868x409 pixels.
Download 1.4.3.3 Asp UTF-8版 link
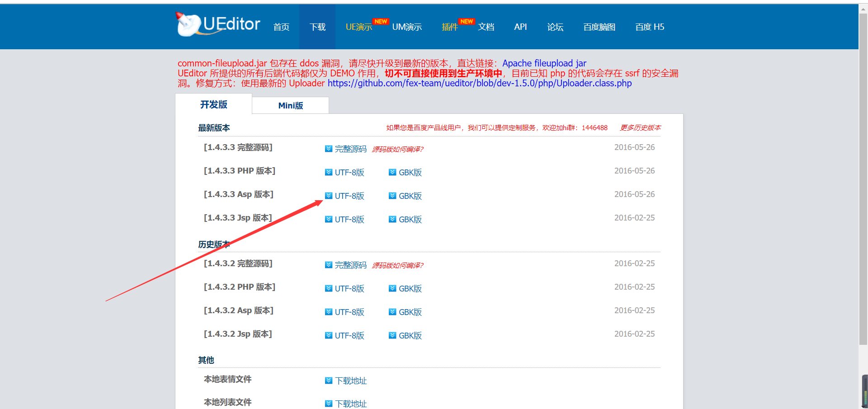pyautogui.click(x=349, y=196)
